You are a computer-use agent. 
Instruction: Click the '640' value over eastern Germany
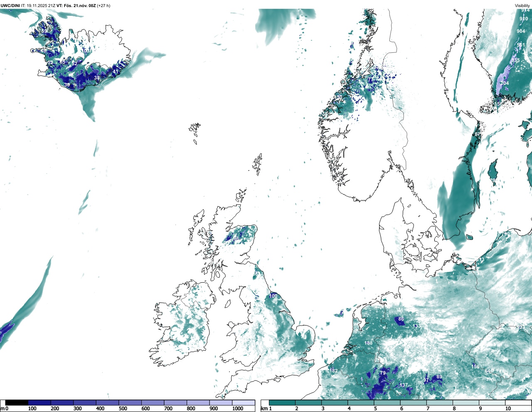coord(489,371)
